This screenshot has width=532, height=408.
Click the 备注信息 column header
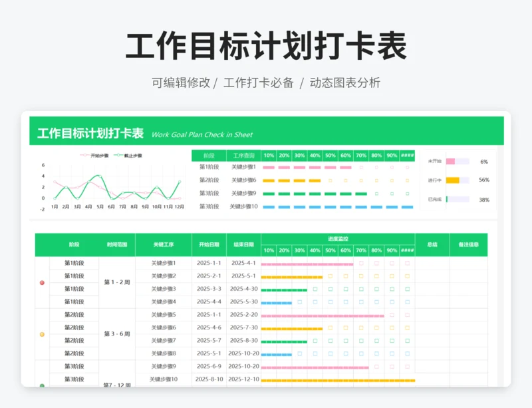(468, 244)
